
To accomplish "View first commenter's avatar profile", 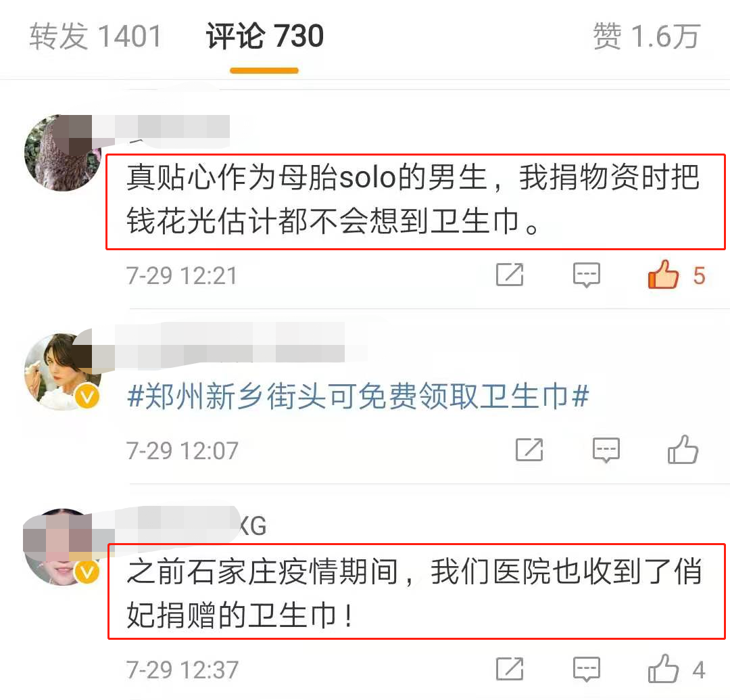I will pos(63,153).
